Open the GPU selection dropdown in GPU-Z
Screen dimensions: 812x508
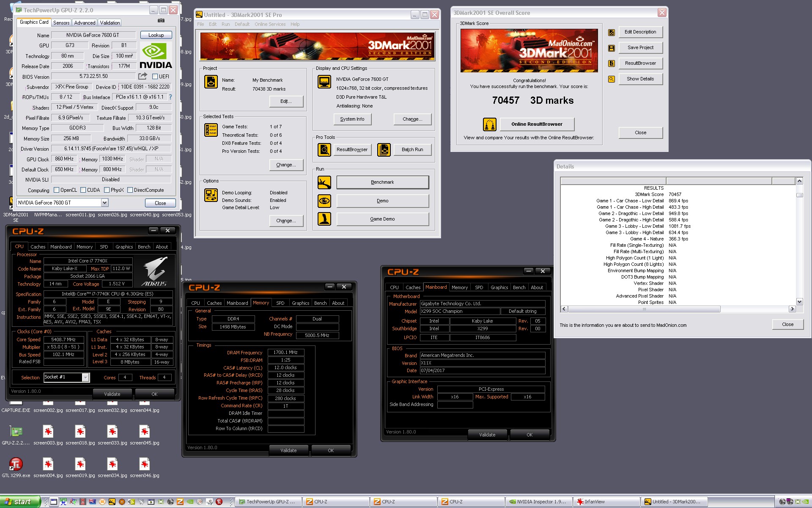point(104,203)
